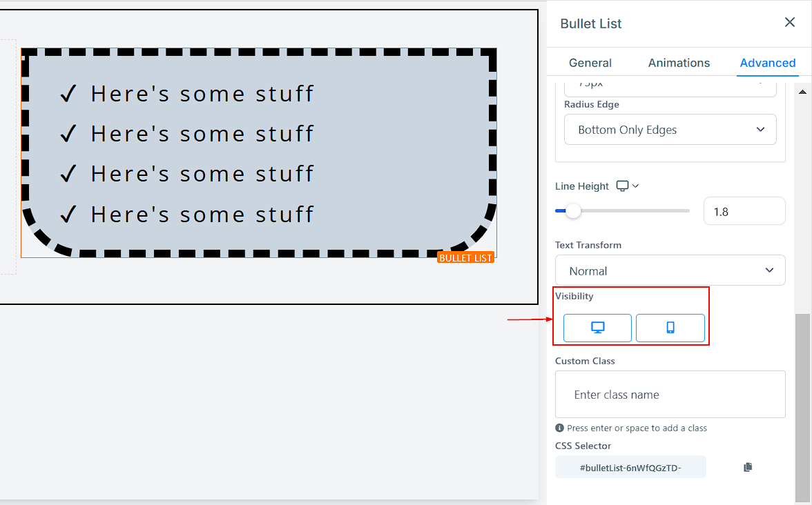Click the bulletList CSS selector text box
The image size is (812, 505).
pyautogui.click(x=630, y=467)
